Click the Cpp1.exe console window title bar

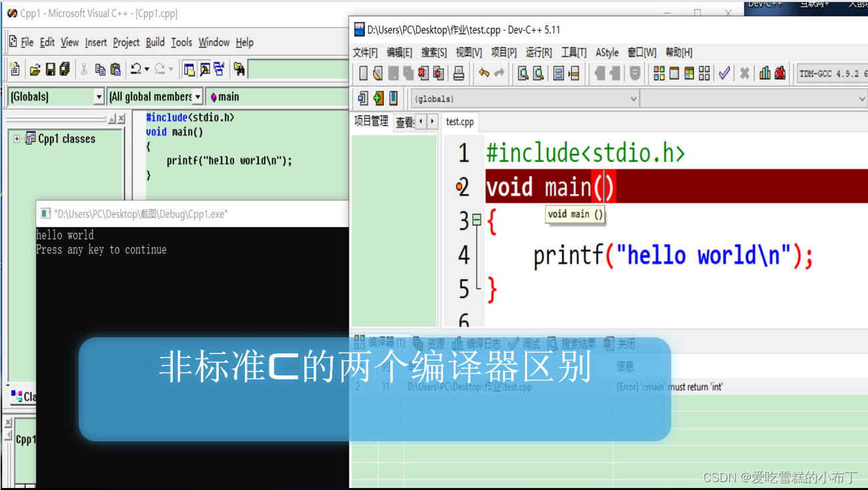coord(192,214)
